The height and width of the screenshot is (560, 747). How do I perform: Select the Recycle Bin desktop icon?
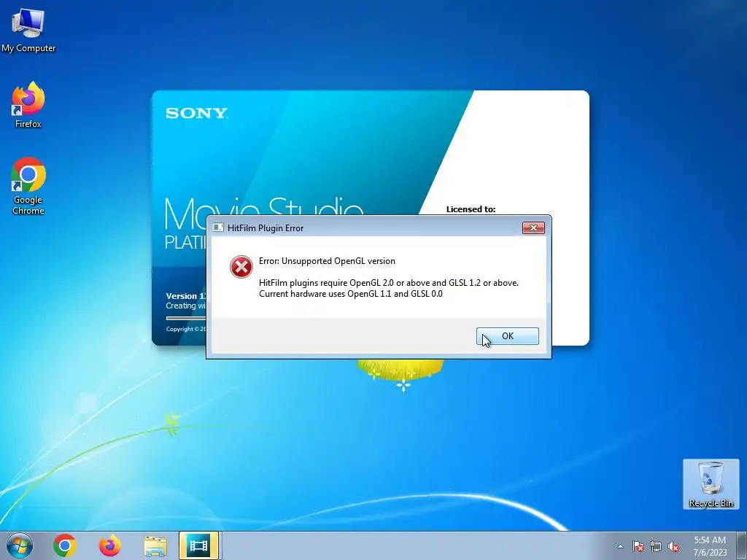tap(711, 484)
